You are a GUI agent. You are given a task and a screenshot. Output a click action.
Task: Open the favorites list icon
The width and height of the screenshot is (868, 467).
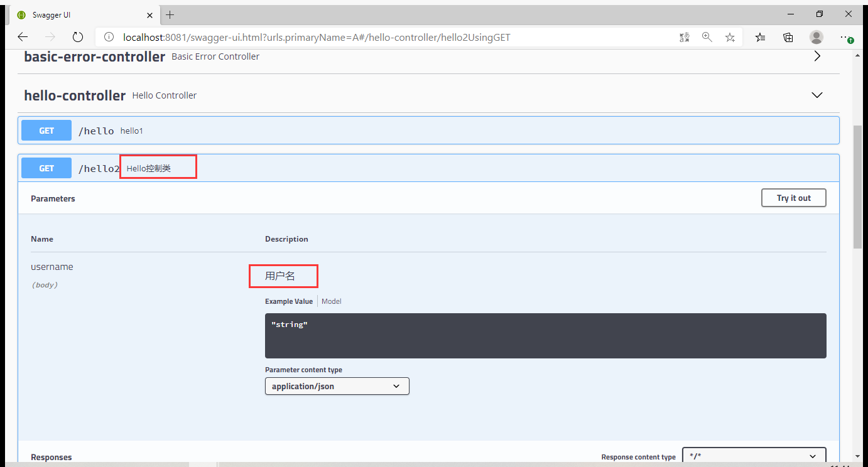(x=760, y=38)
